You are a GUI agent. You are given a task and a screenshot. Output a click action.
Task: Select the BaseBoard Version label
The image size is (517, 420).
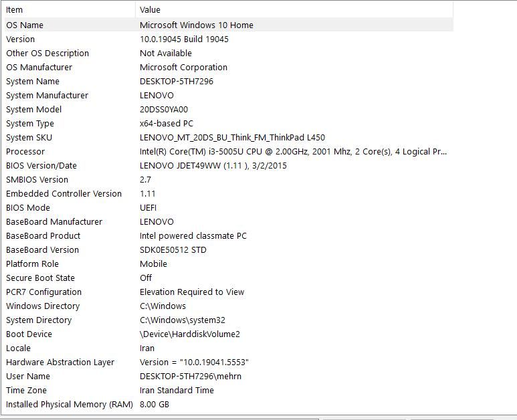click(42, 250)
